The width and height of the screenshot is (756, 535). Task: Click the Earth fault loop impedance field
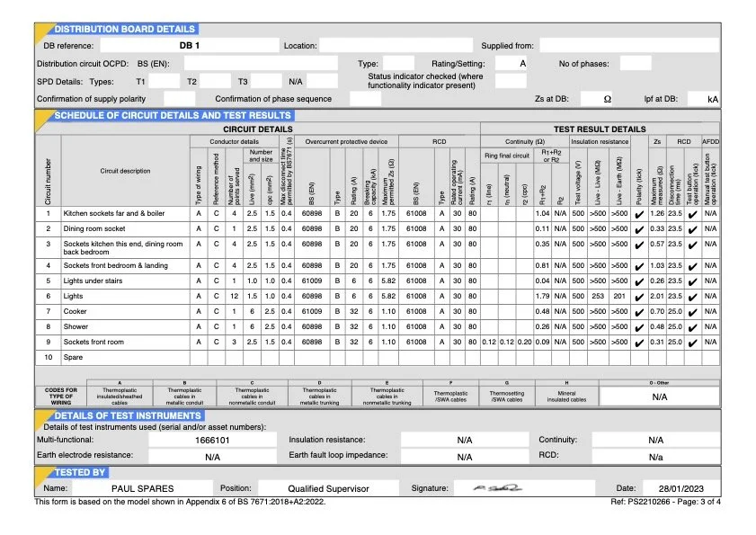[465, 457]
